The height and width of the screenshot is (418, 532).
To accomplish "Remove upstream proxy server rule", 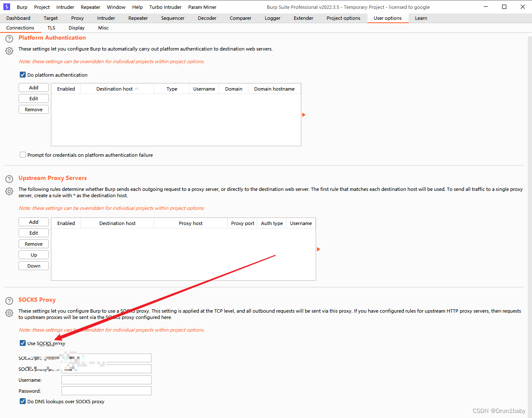I will (x=34, y=244).
